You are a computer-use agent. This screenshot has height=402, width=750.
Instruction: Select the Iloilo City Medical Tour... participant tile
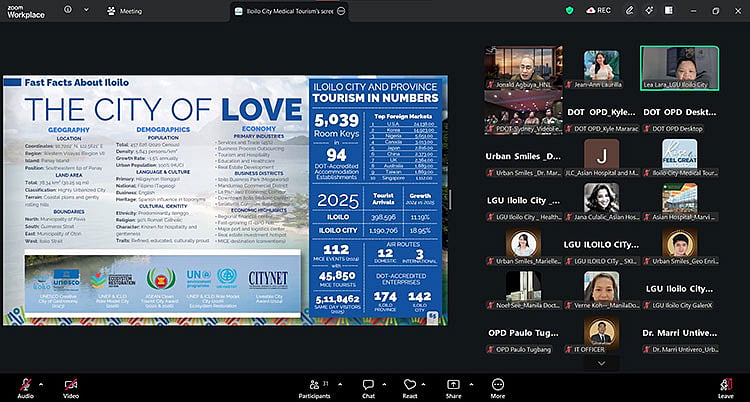[x=679, y=157]
